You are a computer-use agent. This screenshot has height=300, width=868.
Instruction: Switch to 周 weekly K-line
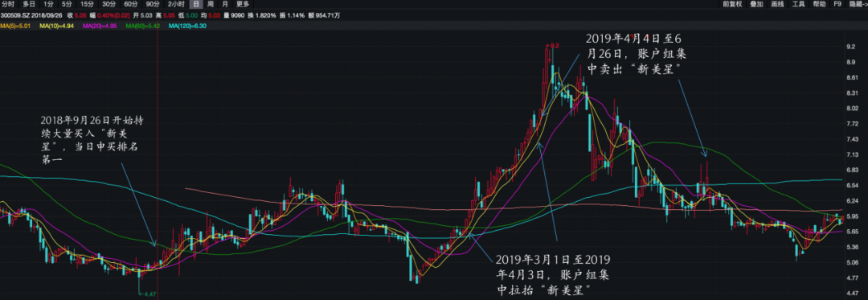pyautogui.click(x=211, y=4)
